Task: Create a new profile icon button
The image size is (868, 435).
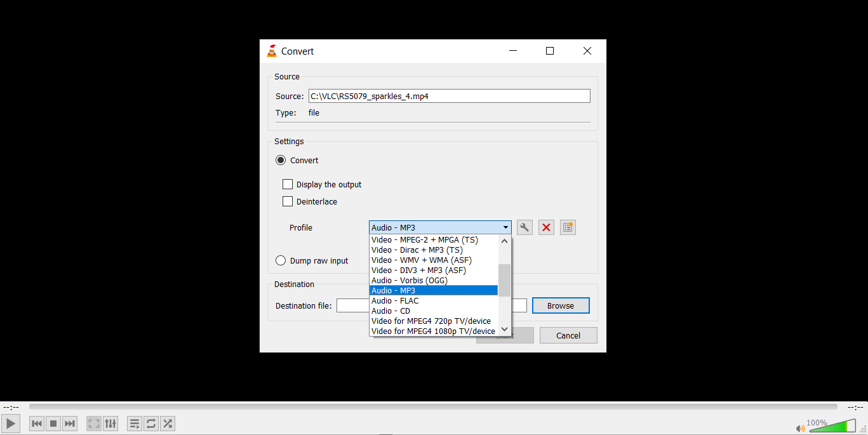Action: coord(568,227)
